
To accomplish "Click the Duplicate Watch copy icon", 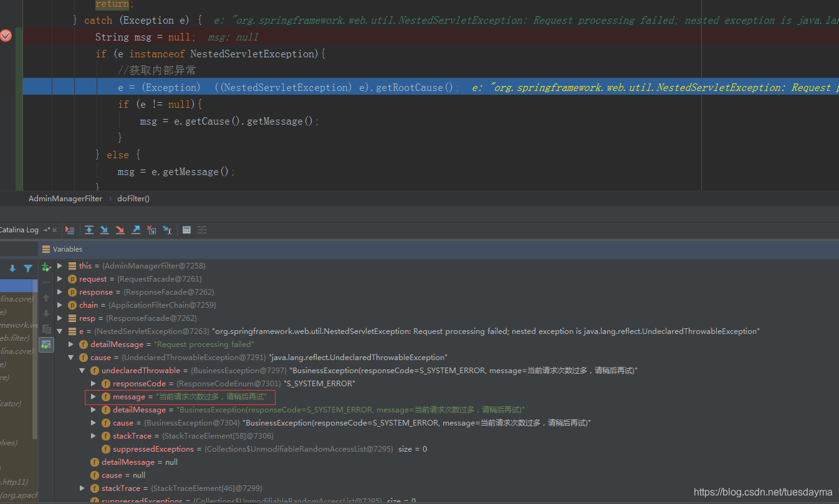I will tap(46, 329).
